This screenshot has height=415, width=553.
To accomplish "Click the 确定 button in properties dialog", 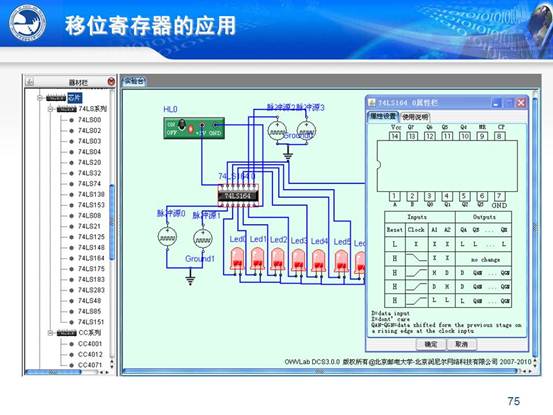I will tap(431, 344).
